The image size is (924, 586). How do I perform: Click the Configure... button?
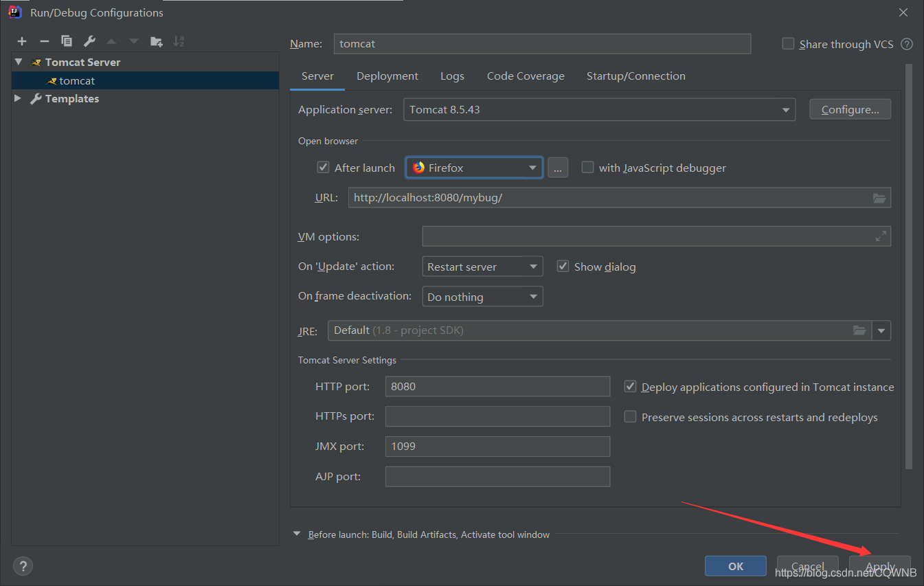[850, 109]
